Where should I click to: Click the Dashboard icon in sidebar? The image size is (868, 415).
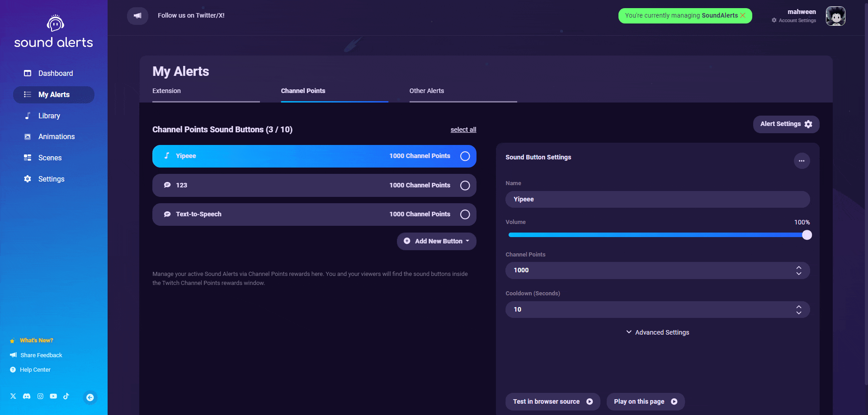(28, 73)
